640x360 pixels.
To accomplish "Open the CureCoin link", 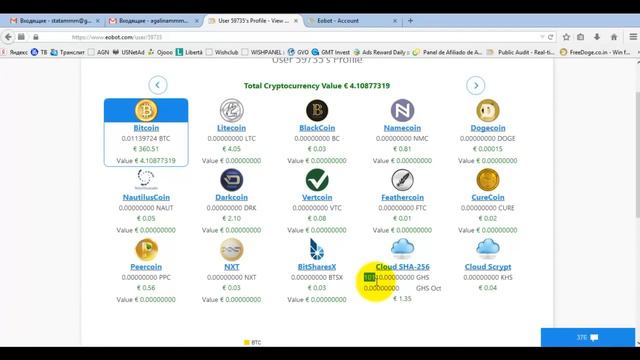I will (488, 197).
